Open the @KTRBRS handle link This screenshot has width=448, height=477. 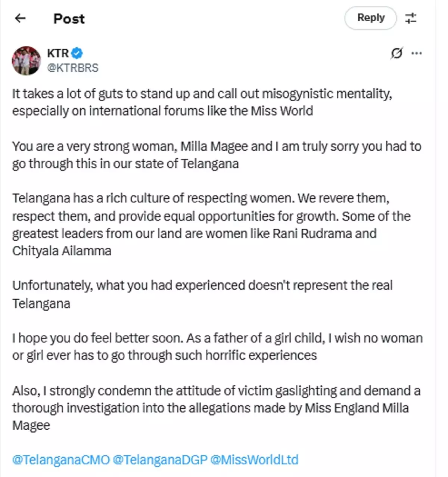73,68
